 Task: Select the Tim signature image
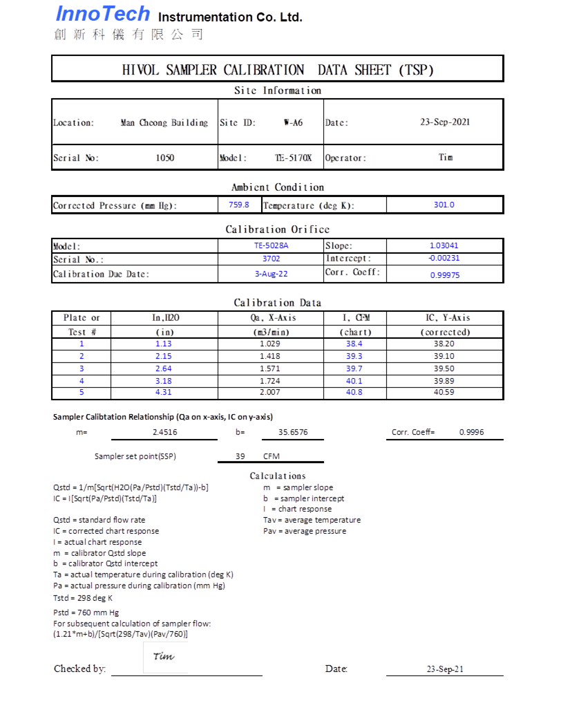click(x=165, y=657)
